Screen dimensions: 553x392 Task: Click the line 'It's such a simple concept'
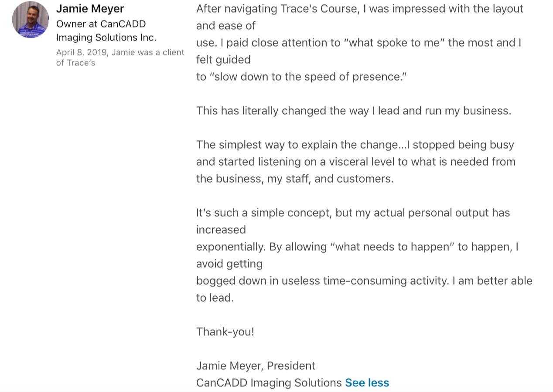(353, 213)
